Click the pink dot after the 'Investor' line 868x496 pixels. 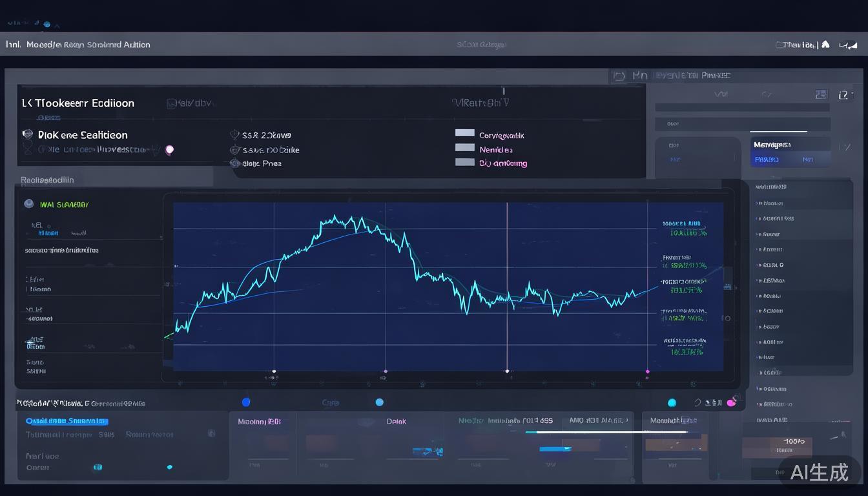coord(169,150)
